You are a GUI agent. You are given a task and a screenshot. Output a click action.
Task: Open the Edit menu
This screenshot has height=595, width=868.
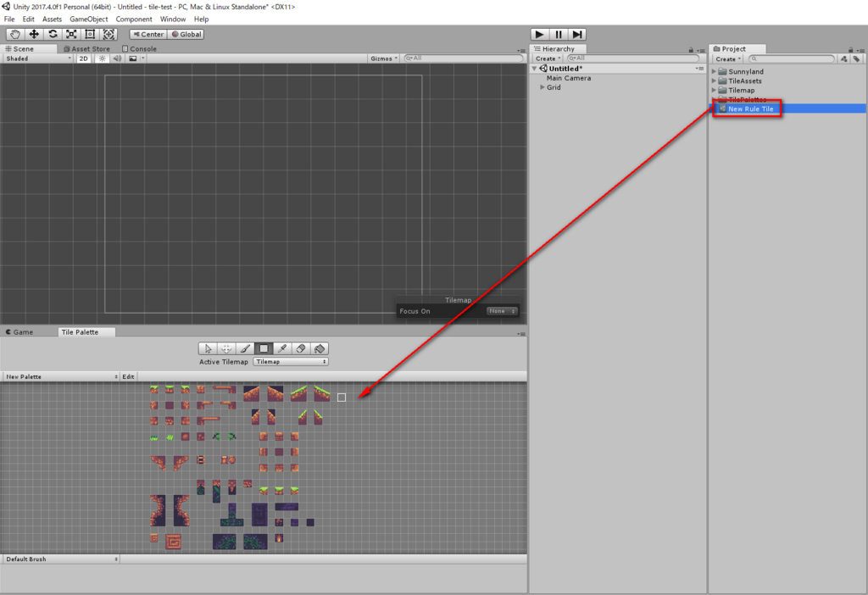point(28,19)
